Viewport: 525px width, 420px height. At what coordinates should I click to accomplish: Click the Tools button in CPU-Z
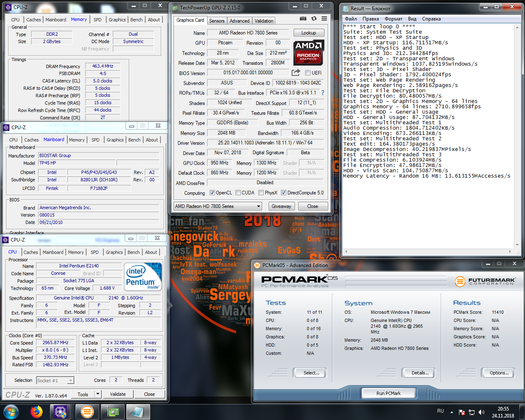click(x=83, y=394)
